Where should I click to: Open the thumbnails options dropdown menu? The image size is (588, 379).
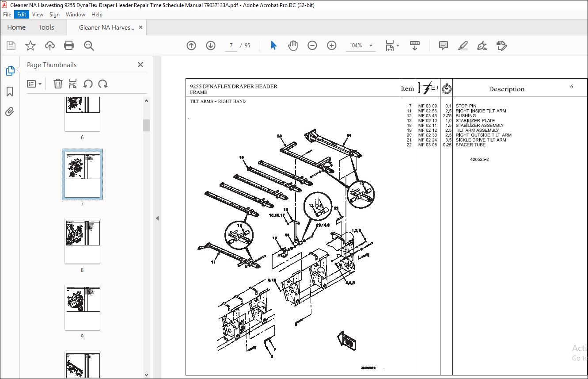(x=34, y=84)
